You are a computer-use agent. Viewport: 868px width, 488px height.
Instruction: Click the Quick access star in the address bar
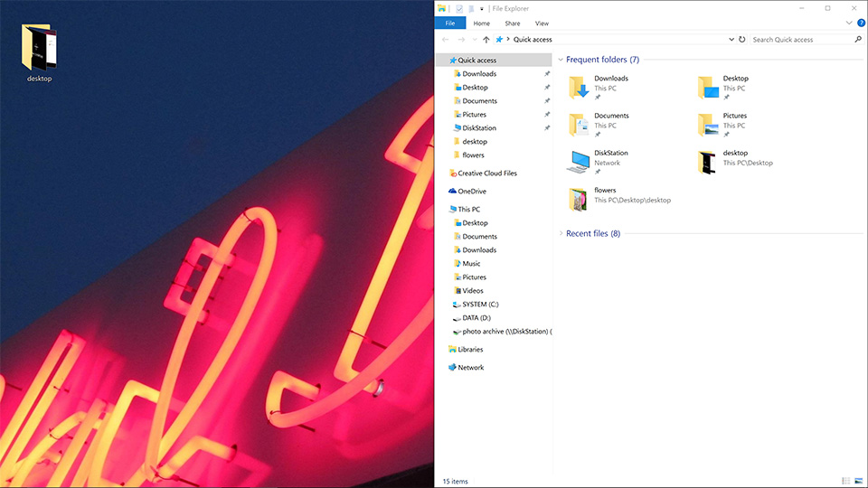499,39
